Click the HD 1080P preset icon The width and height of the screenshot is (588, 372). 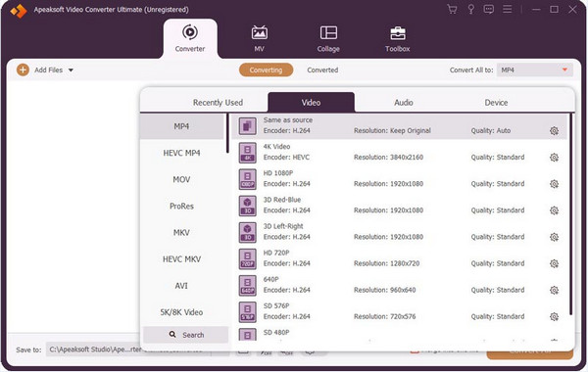click(x=248, y=179)
